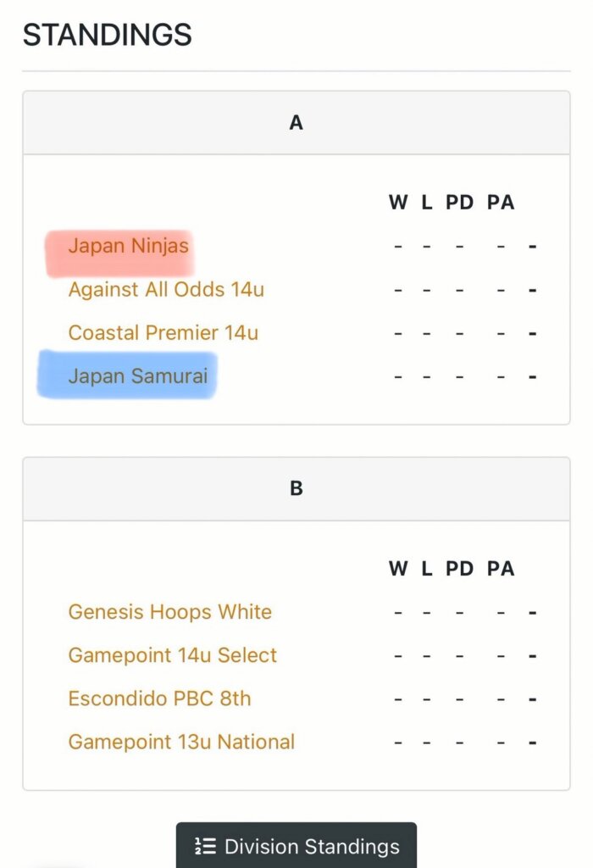The width and height of the screenshot is (593, 868).
Task: Click the pool B header
Action: (296, 489)
